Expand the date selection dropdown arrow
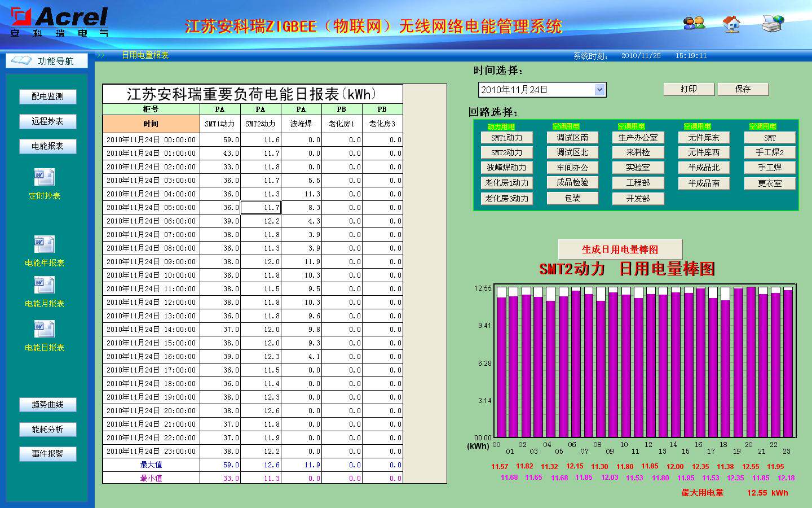The width and height of the screenshot is (812, 508). click(x=599, y=90)
